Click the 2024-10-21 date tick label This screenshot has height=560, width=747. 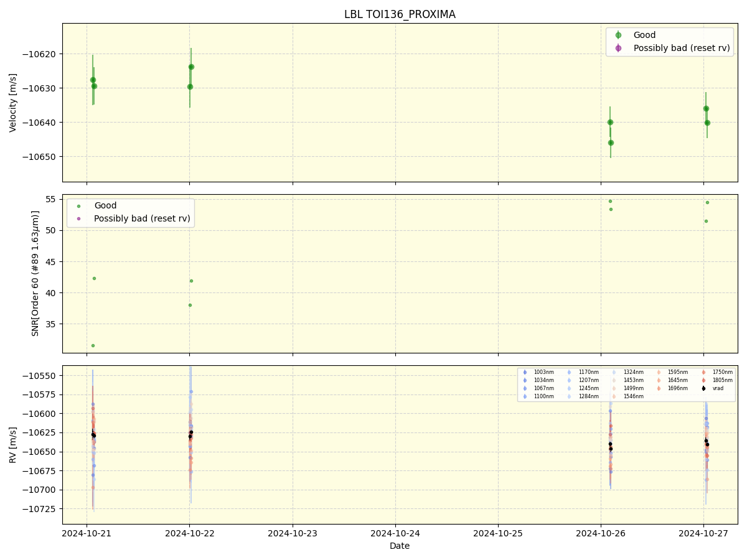87,533
